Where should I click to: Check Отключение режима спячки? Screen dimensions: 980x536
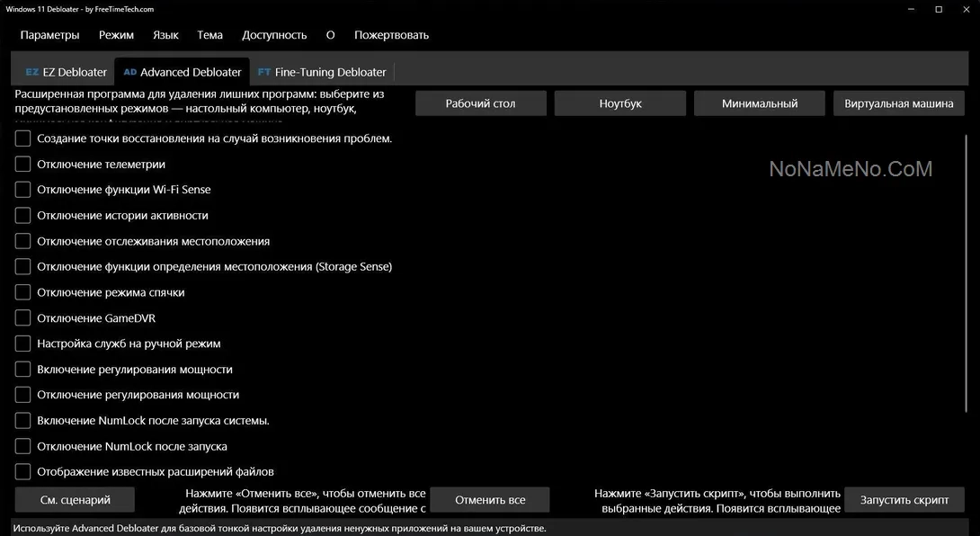[x=23, y=292]
